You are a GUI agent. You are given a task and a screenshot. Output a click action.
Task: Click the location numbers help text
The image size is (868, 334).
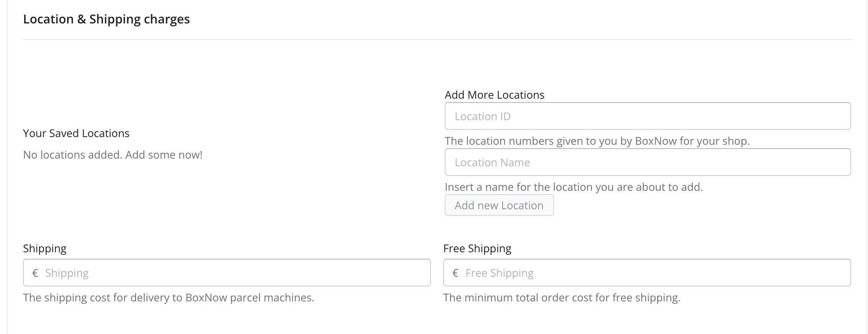(x=597, y=141)
